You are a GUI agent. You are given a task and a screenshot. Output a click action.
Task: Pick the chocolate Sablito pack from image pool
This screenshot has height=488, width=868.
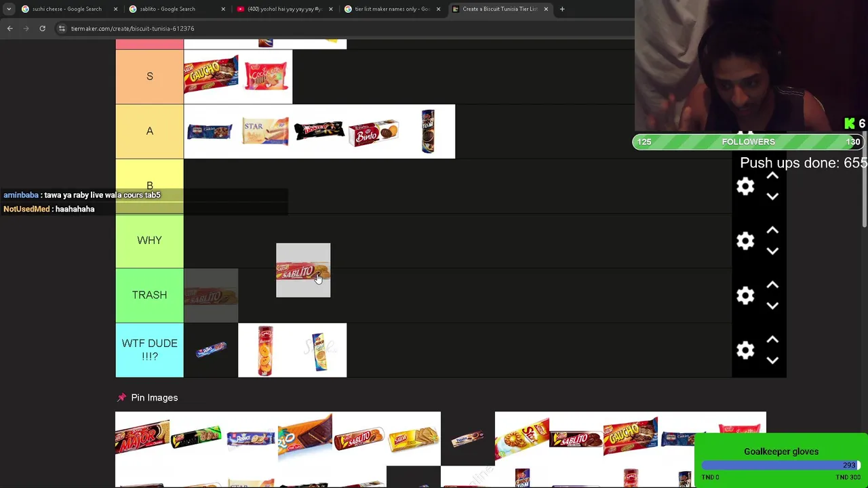pos(576,439)
